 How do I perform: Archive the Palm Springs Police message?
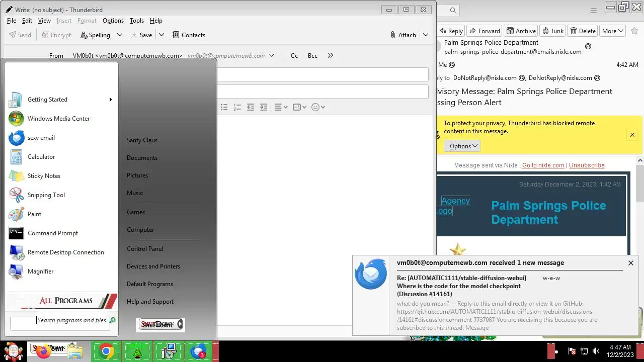[521, 31]
